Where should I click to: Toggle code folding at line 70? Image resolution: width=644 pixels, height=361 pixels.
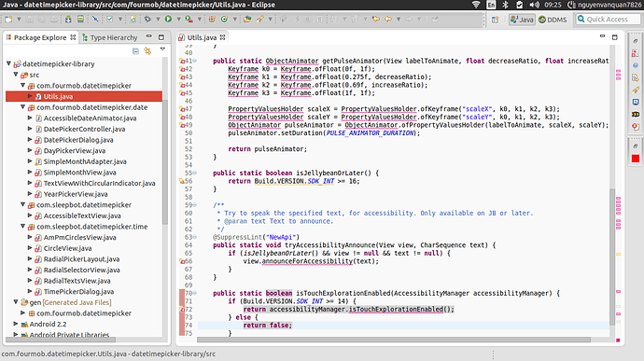(195, 293)
